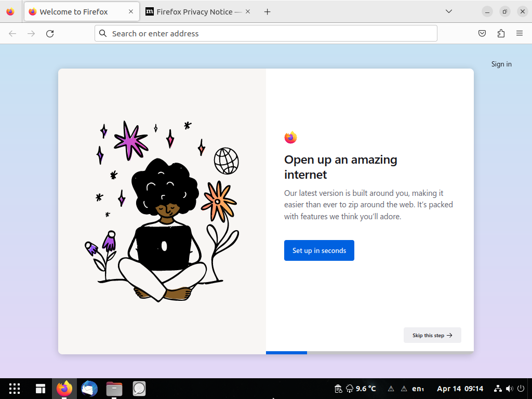Click the restore window button

pyautogui.click(x=505, y=11)
